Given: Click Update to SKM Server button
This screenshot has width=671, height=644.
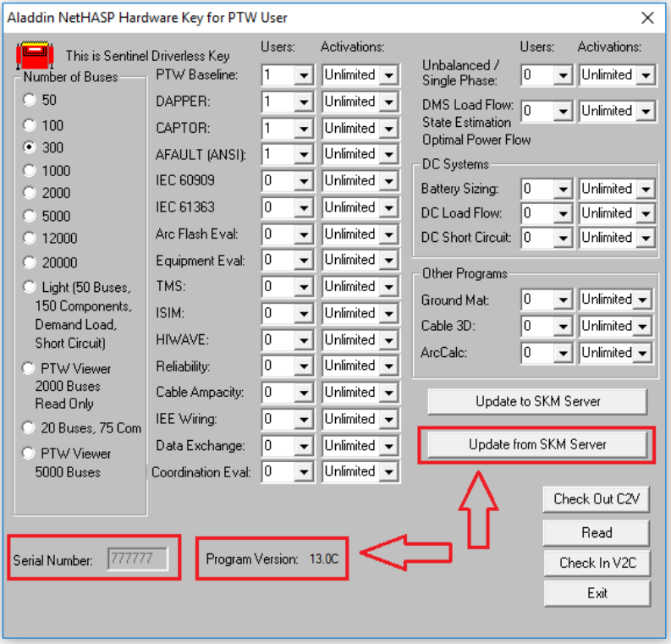Looking at the screenshot, I should [536, 402].
